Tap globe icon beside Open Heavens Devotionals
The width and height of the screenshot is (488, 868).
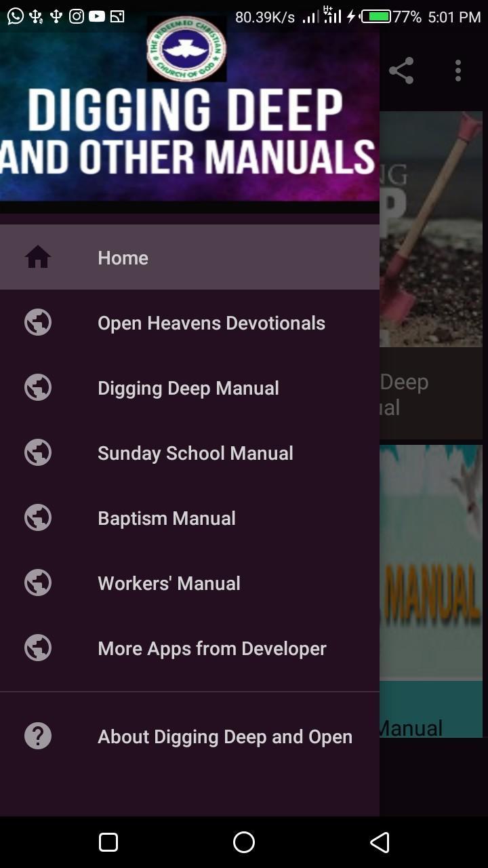click(38, 322)
